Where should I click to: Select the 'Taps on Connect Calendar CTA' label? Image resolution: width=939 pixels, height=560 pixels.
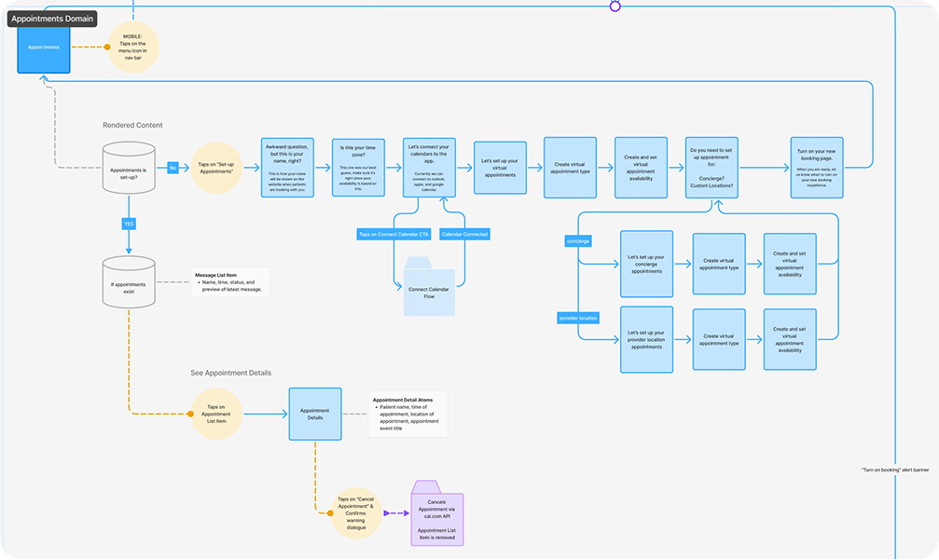coord(394,234)
